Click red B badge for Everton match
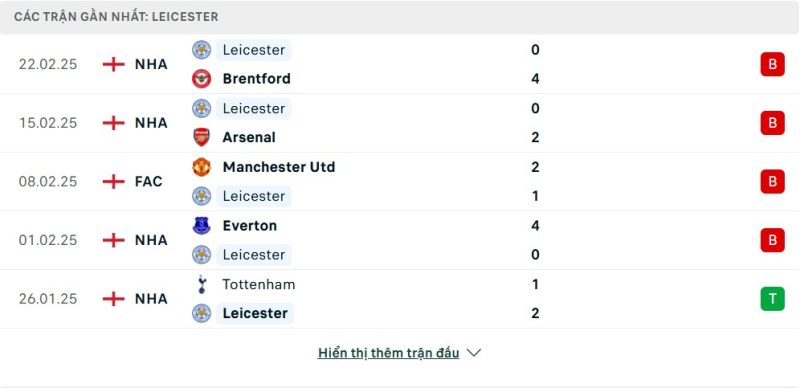 pyautogui.click(x=772, y=240)
